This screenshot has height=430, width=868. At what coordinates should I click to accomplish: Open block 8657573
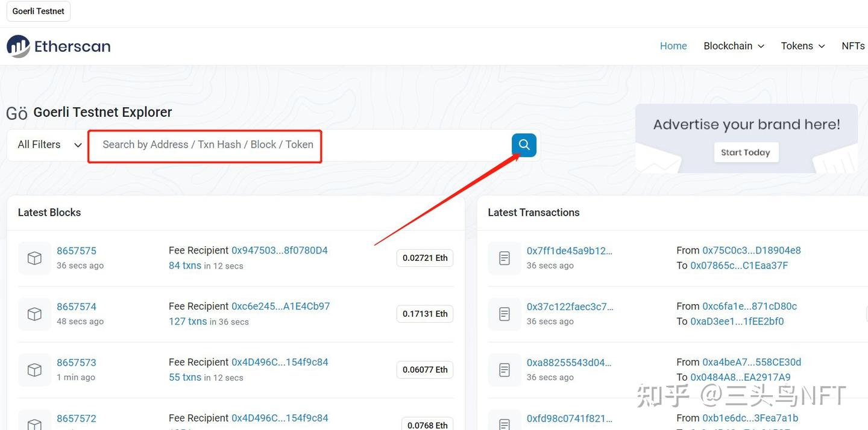(x=77, y=363)
